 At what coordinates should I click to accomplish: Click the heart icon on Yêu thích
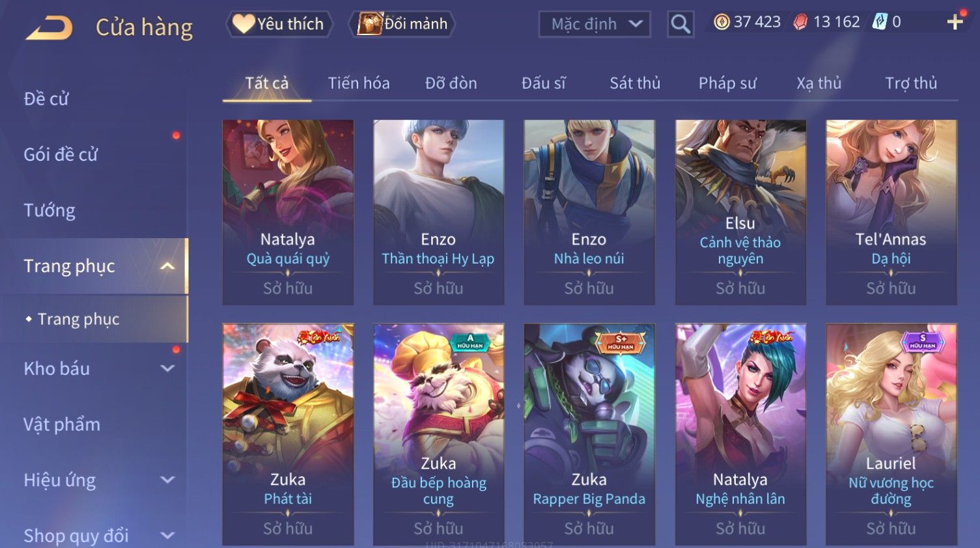244,23
